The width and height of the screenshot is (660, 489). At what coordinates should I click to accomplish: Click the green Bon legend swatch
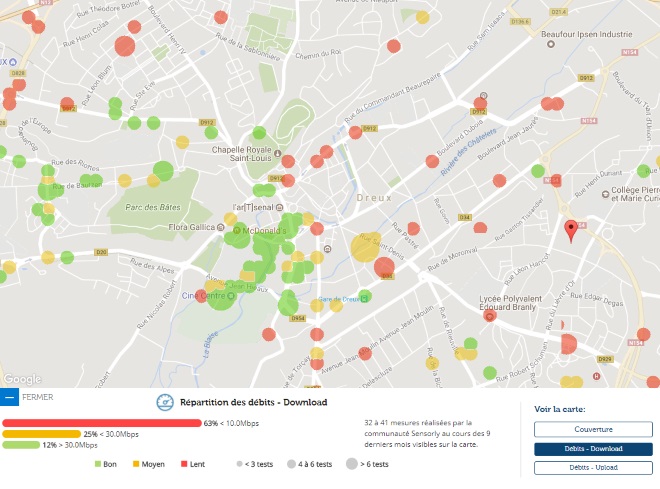[x=98, y=465]
